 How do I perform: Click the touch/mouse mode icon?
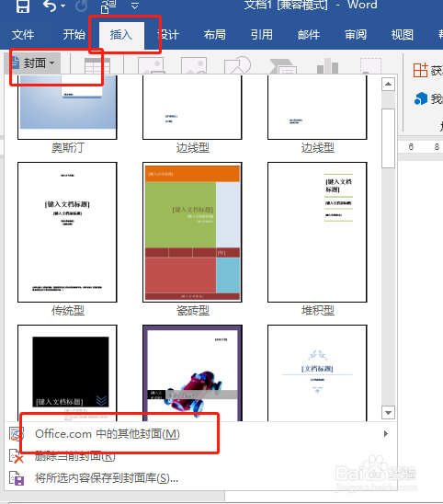[x=108, y=6]
